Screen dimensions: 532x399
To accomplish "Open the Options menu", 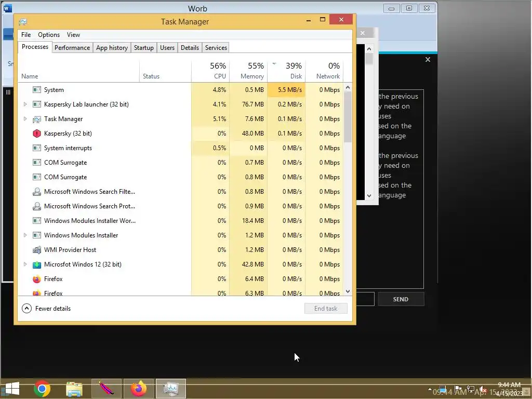I will coord(49,35).
